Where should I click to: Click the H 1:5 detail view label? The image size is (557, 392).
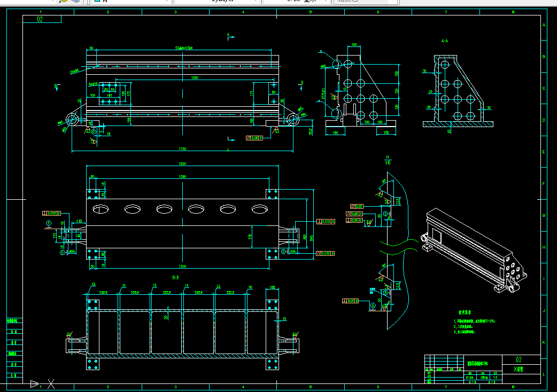[388, 160]
